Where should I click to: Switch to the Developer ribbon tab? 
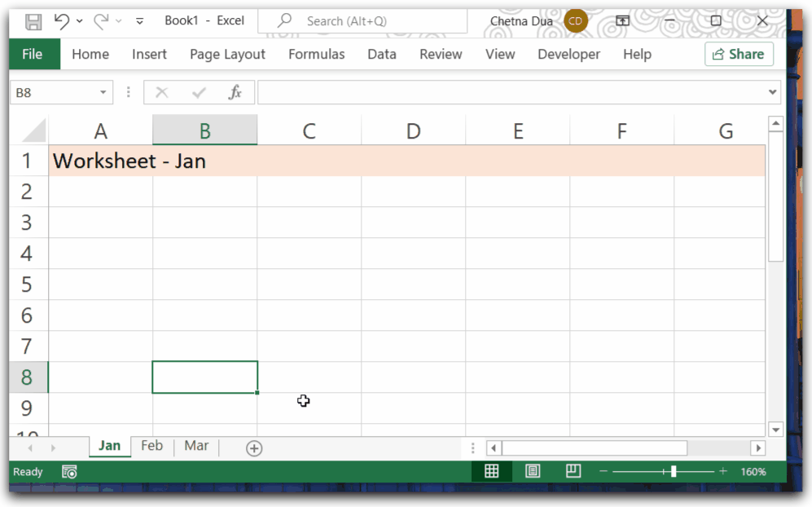click(x=568, y=54)
